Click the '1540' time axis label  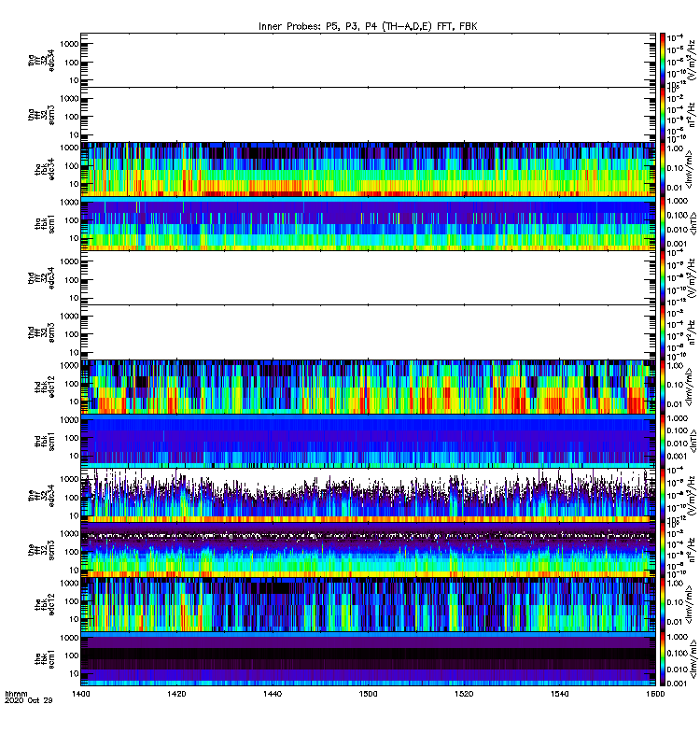559,694
